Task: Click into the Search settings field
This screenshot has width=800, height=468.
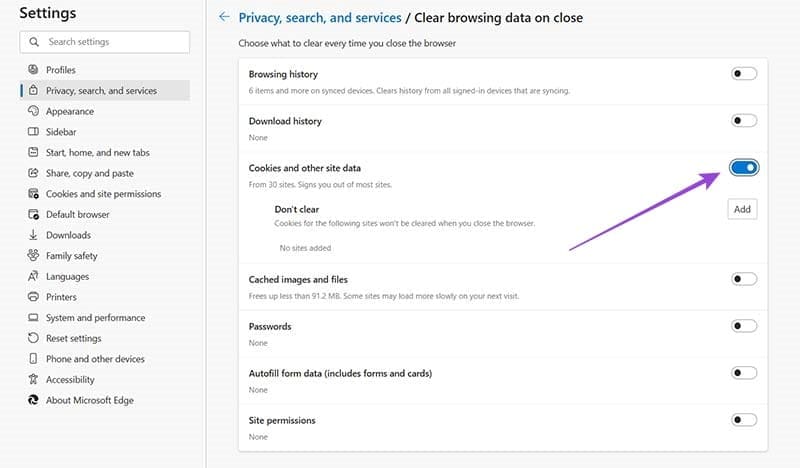Action: [105, 42]
